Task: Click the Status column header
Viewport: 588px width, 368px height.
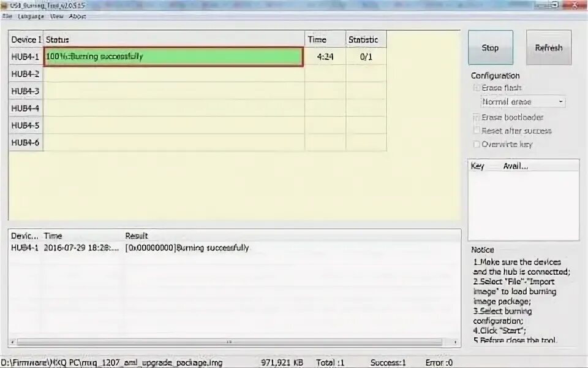Action: tap(174, 39)
